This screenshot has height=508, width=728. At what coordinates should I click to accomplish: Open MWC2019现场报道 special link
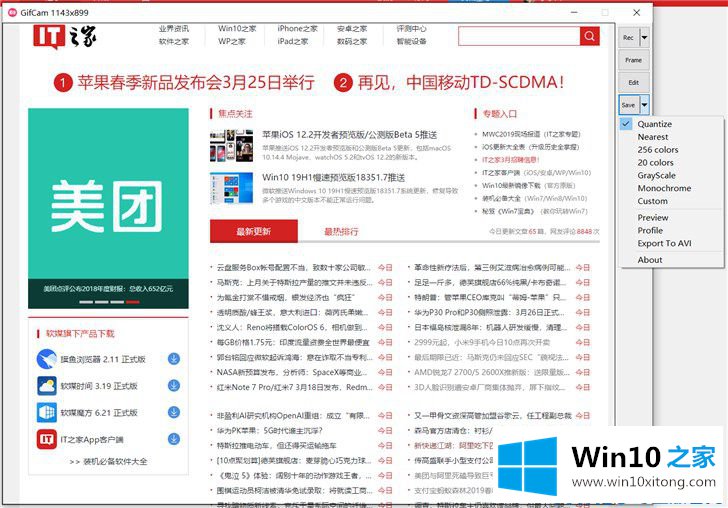531,134
